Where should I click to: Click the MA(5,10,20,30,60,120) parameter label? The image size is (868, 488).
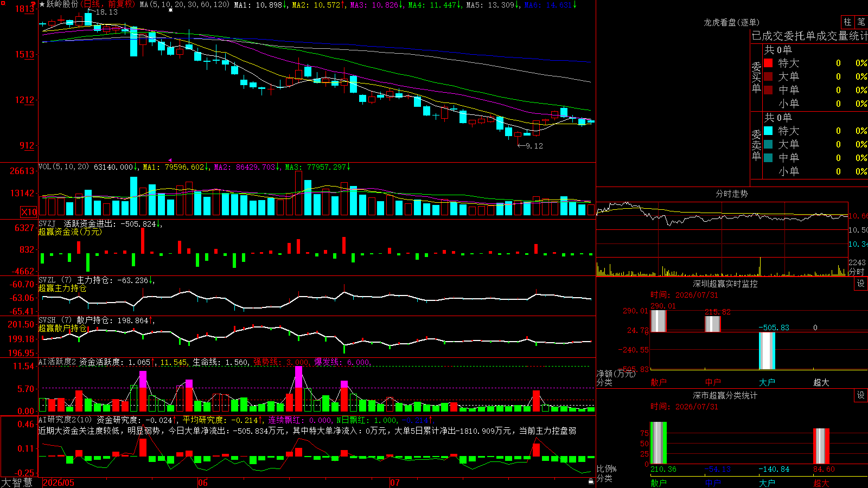tap(184, 4)
